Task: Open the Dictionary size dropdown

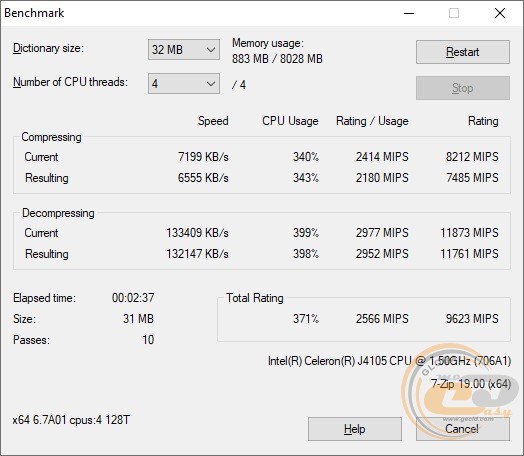Action: click(184, 50)
